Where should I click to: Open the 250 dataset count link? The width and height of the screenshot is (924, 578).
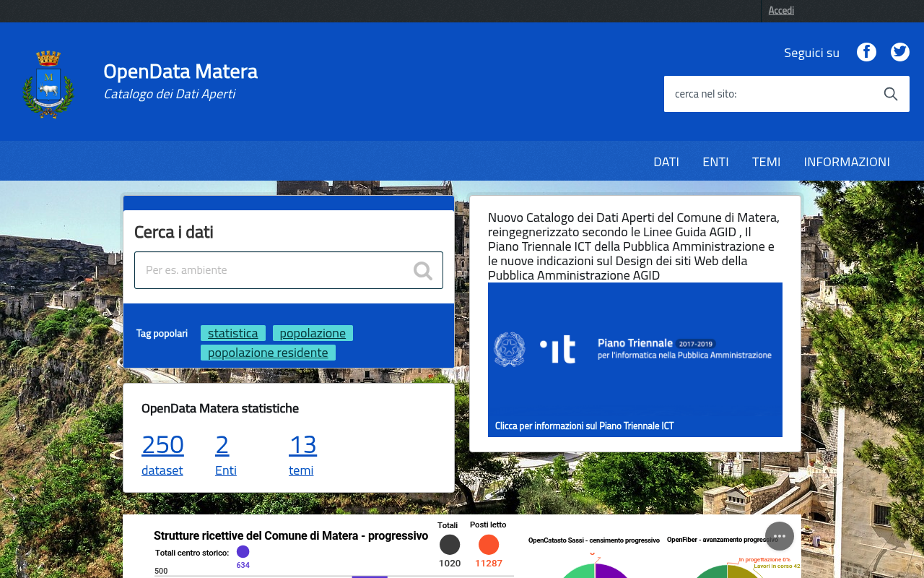click(162, 444)
